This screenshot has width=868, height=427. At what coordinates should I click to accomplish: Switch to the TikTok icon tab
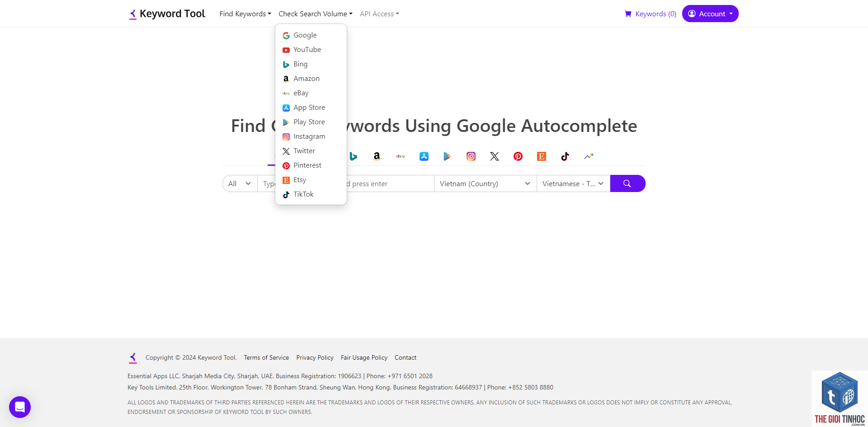pos(565,156)
